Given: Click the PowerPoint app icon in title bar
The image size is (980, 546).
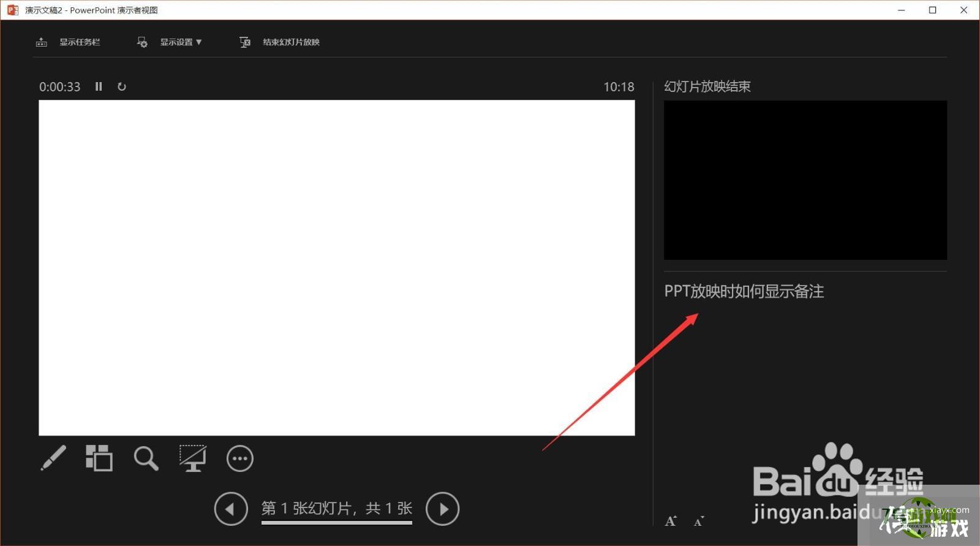Looking at the screenshot, I should tap(13, 10).
